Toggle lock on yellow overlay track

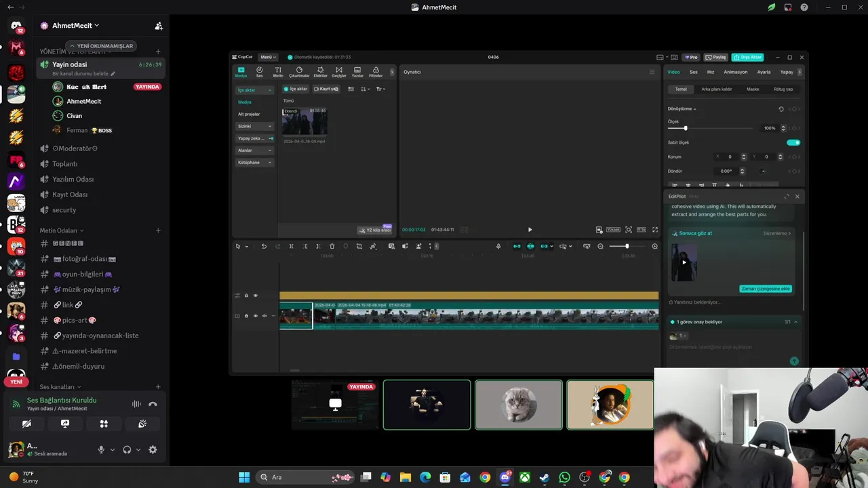tap(246, 296)
